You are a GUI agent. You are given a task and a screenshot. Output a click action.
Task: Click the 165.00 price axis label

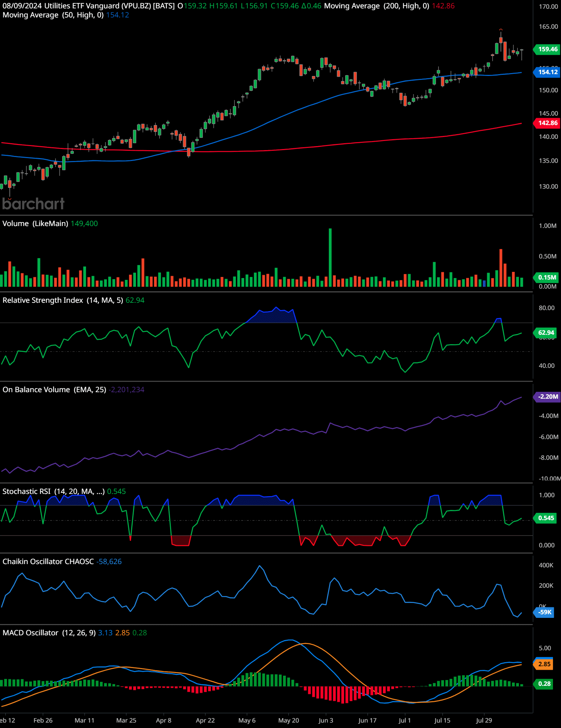tap(548, 27)
